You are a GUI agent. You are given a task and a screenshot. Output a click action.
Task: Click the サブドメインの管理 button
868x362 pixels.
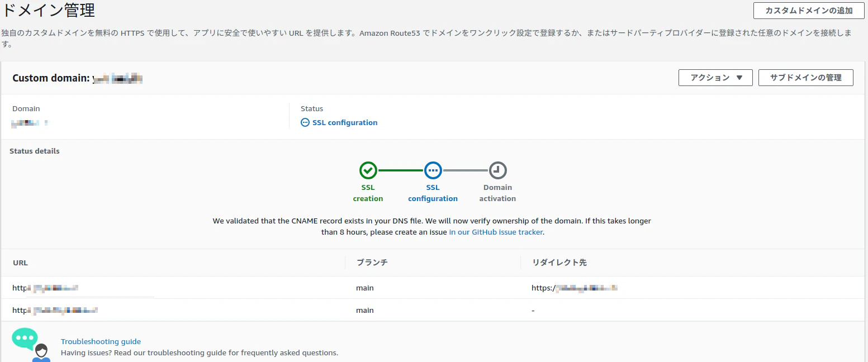805,78
